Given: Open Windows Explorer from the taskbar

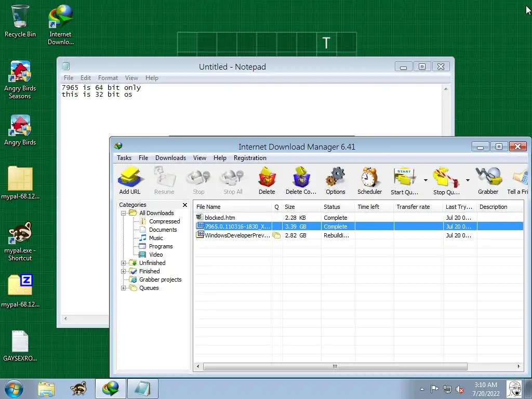Looking at the screenshot, I should pos(46,389).
